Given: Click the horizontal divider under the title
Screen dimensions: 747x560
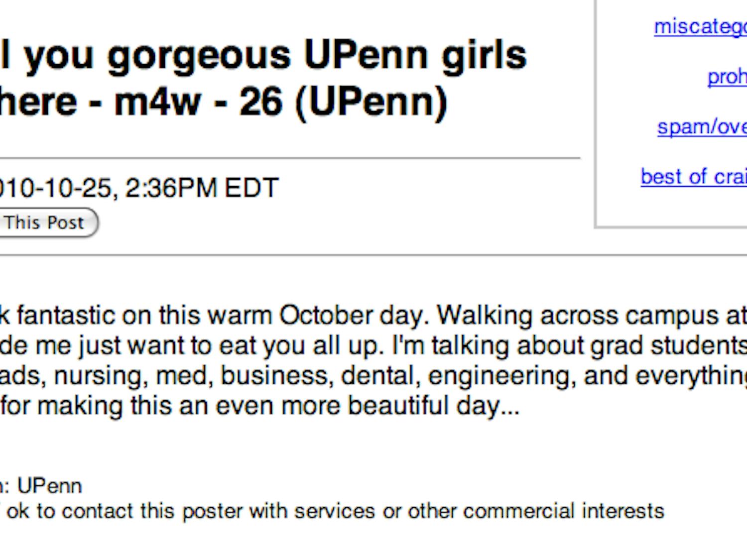Looking at the screenshot, I should coord(289,158).
